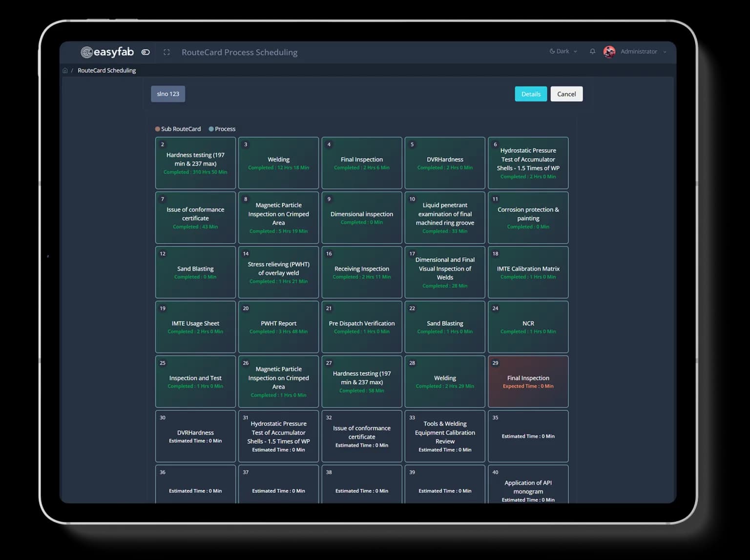Select card 33 Tools & Welding Equipment Calibration
Screen dimensions: 750x560
coord(445,436)
